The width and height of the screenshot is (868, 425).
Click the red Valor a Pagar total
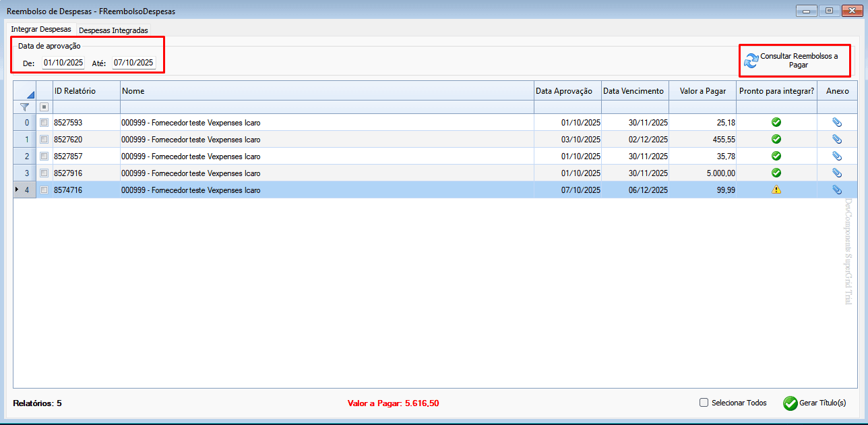pos(394,403)
